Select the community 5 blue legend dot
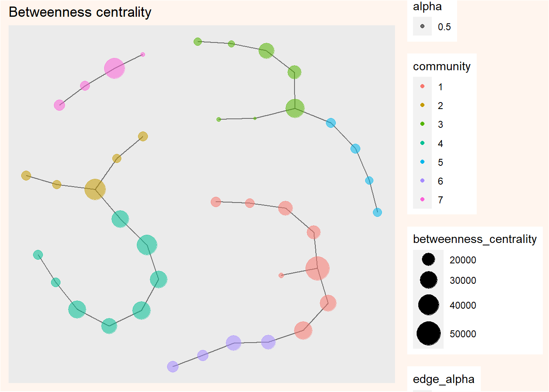The height and width of the screenshot is (392, 549). (x=422, y=162)
